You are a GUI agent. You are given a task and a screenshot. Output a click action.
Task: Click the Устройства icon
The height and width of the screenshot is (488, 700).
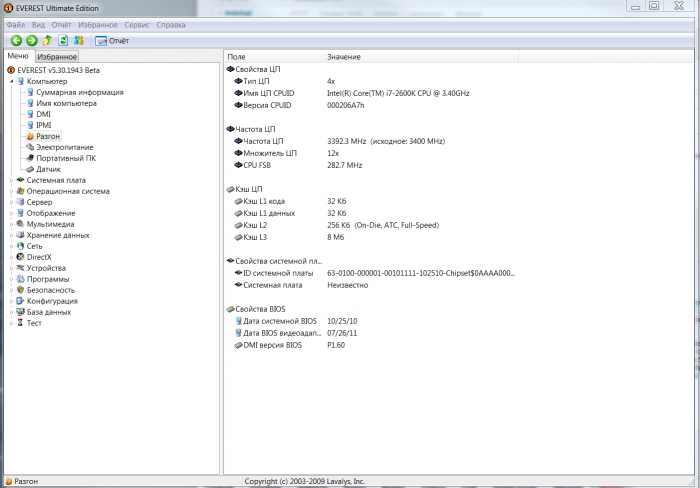(20, 268)
